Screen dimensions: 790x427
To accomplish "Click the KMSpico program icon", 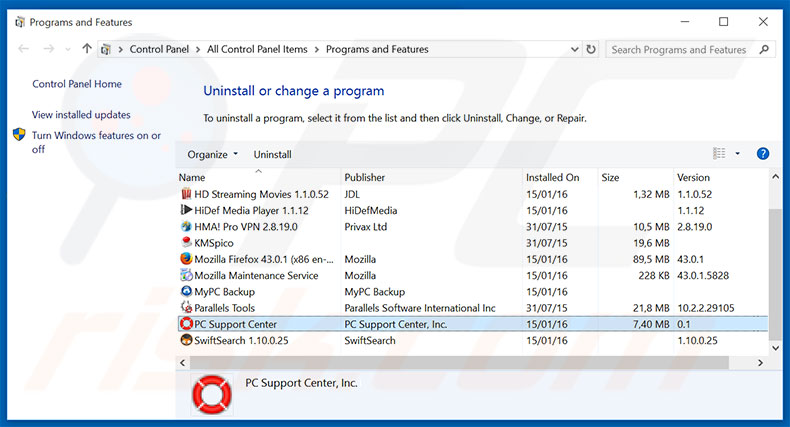I will point(186,242).
